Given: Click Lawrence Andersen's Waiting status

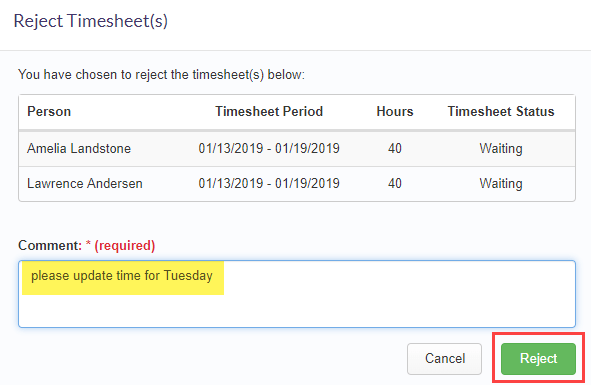Looking at the screenshot, I should 501,184.
